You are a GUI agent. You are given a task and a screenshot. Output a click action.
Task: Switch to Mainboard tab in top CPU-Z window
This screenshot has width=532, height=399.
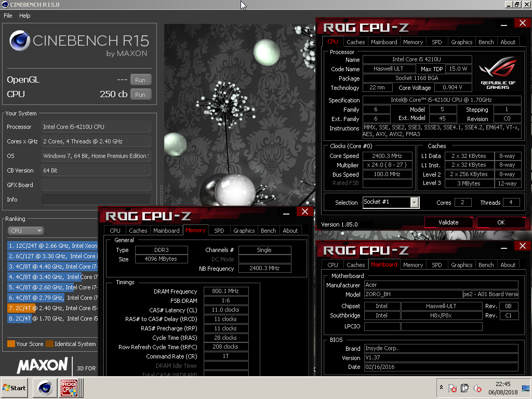click(384, 42)
